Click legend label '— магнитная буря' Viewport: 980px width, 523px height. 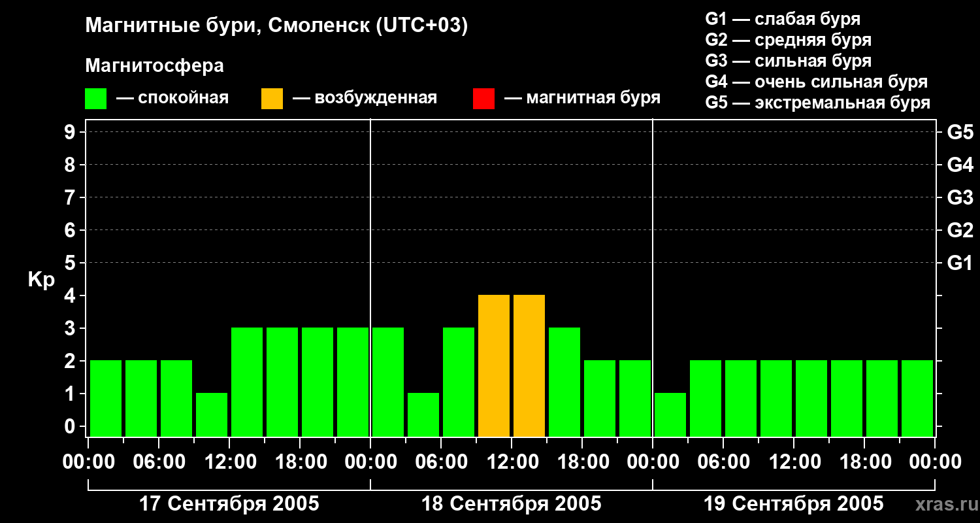coord(582,98)
